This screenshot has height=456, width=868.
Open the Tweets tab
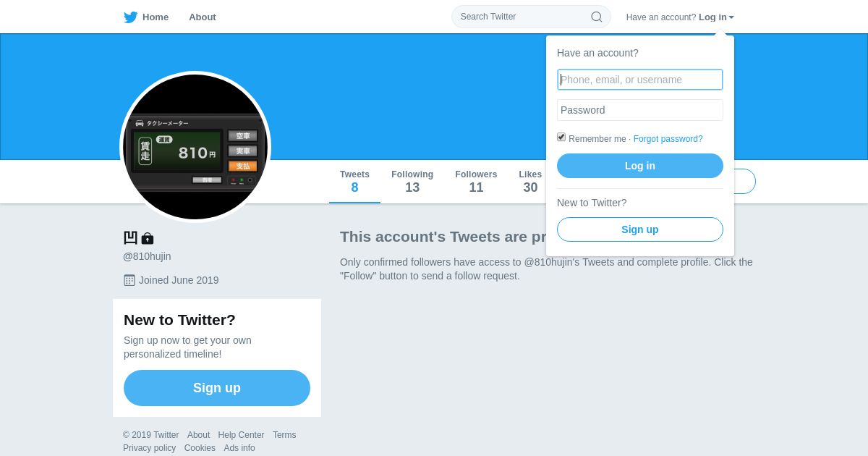pos(354,182)
